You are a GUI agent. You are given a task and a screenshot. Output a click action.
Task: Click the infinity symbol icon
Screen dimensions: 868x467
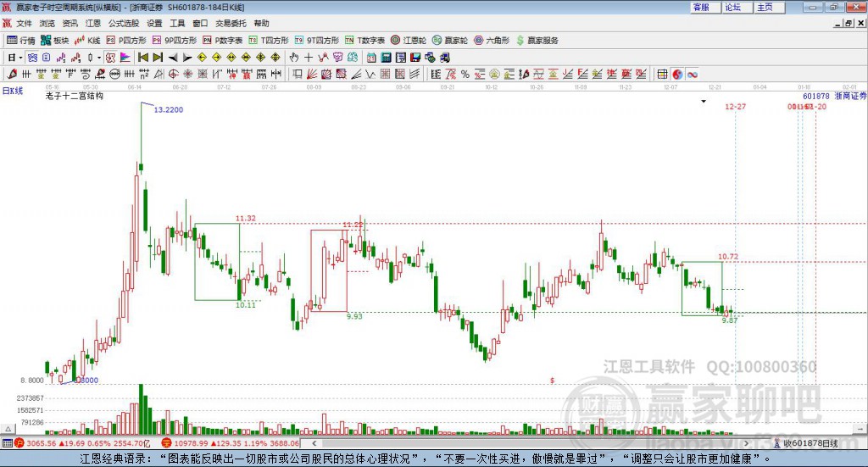click(692, 74)
